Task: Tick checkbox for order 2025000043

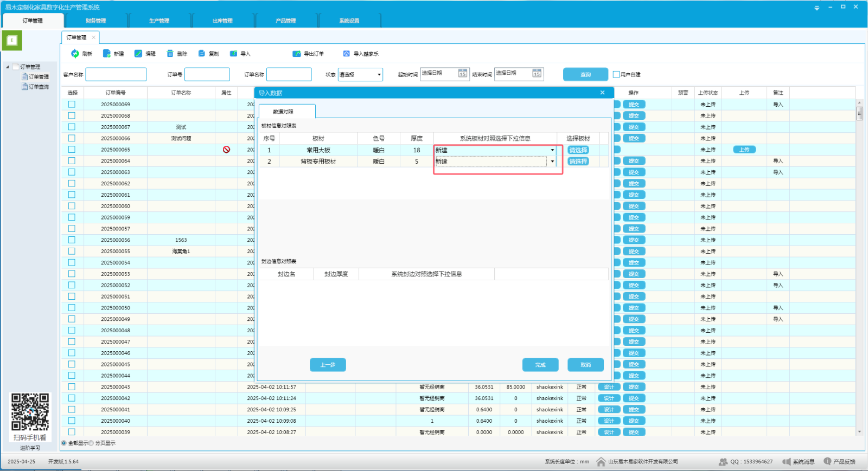Action: [x=72, y=387]
